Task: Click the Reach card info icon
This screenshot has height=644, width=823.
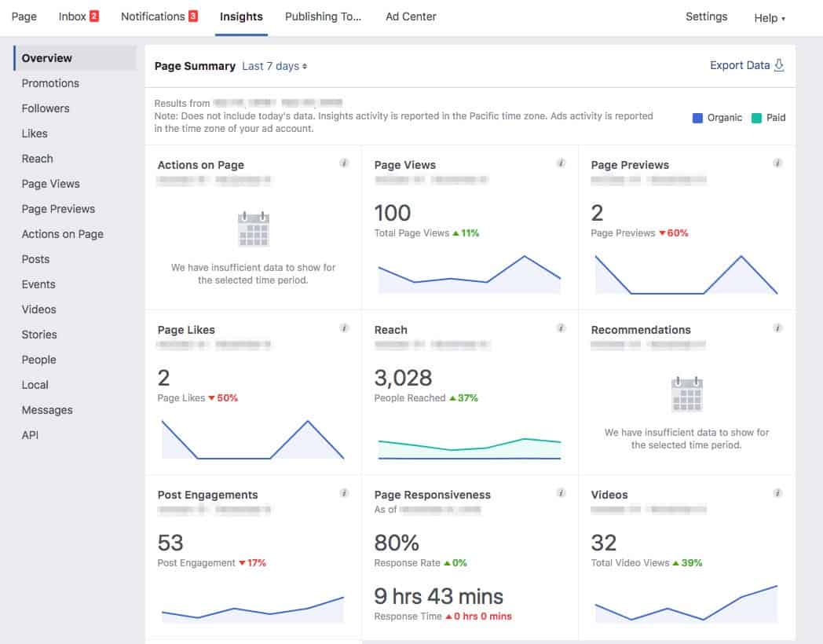Action: [x=561, y=328]
